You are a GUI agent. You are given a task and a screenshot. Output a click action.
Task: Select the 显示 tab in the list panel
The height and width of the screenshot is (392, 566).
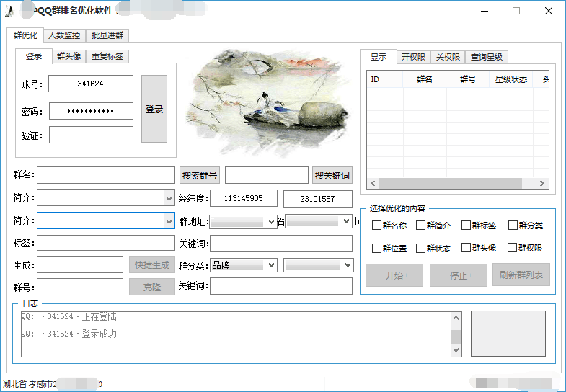[379, 57]
